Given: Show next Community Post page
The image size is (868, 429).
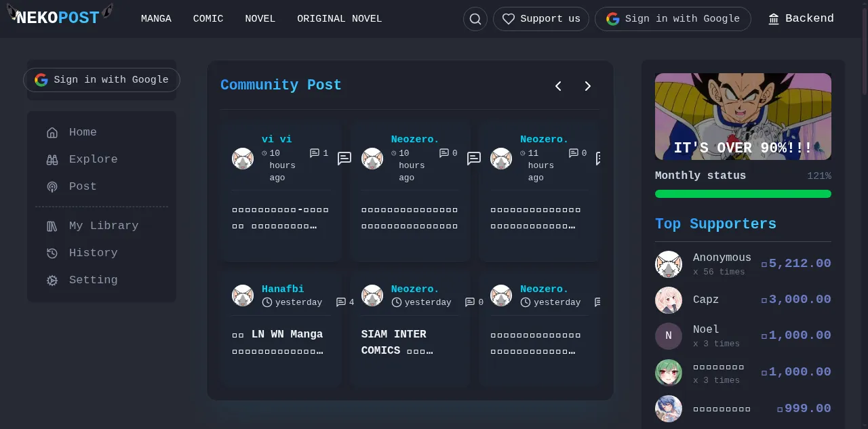Looking at the screenshot, I should click(x=588, y=86).
